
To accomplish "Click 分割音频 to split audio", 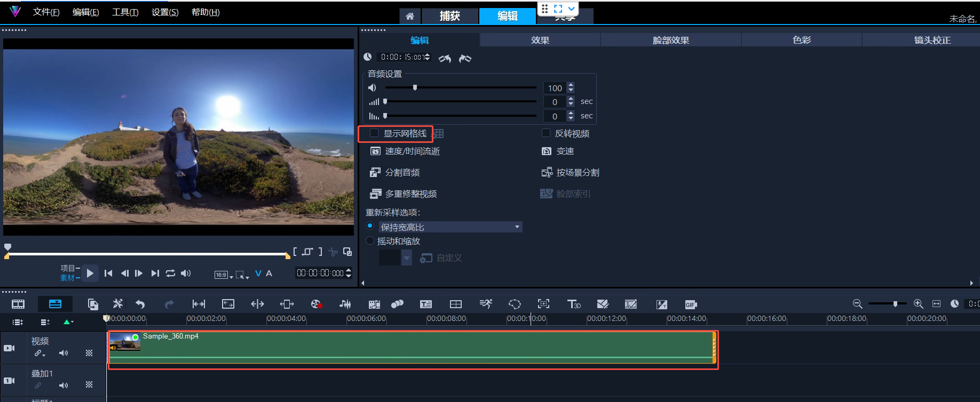I will 395,173.
